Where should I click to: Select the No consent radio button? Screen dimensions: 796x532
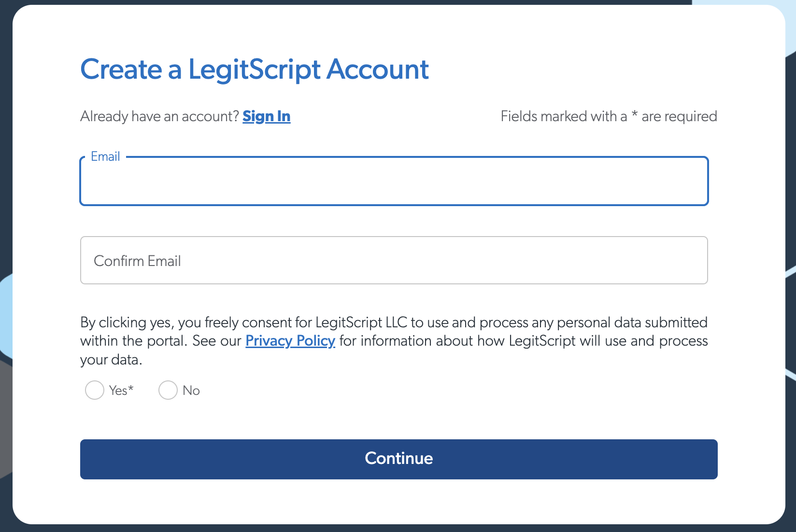(x=168, y=390)
